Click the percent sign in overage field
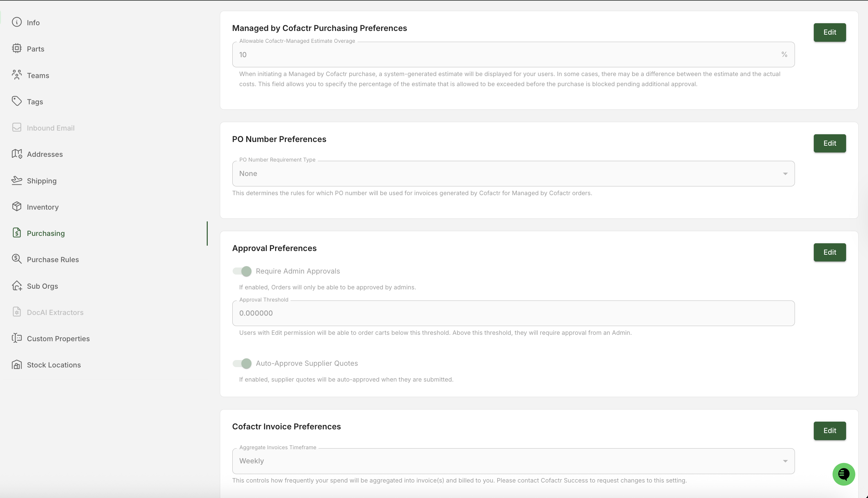Viewport: 868px width, 498px height. tap(784, 55)
